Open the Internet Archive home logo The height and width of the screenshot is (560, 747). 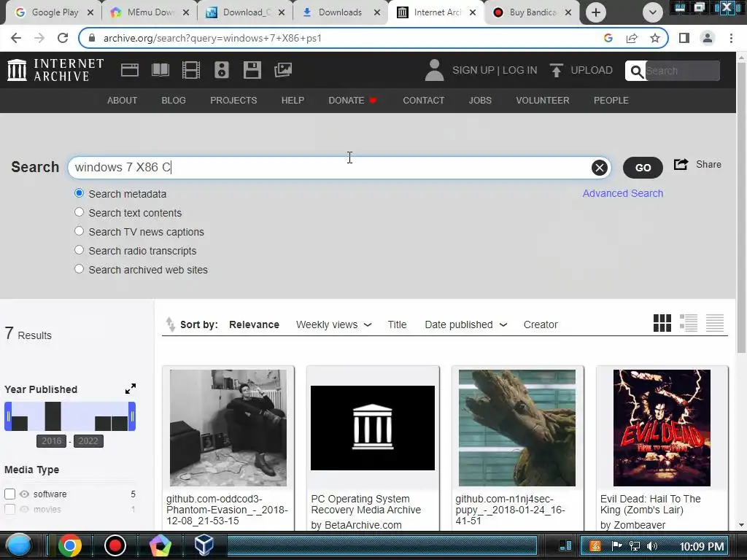(55, 70)
